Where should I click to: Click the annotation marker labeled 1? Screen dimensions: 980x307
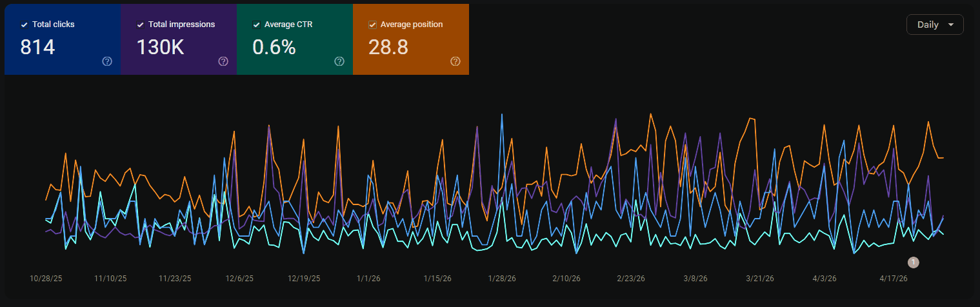tap(913, 262)
